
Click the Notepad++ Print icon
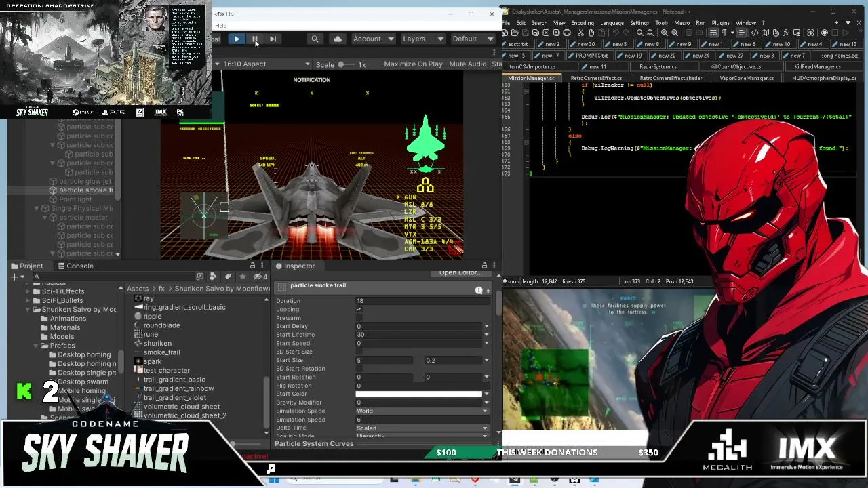pyautogui.click(x=566, y=33)
